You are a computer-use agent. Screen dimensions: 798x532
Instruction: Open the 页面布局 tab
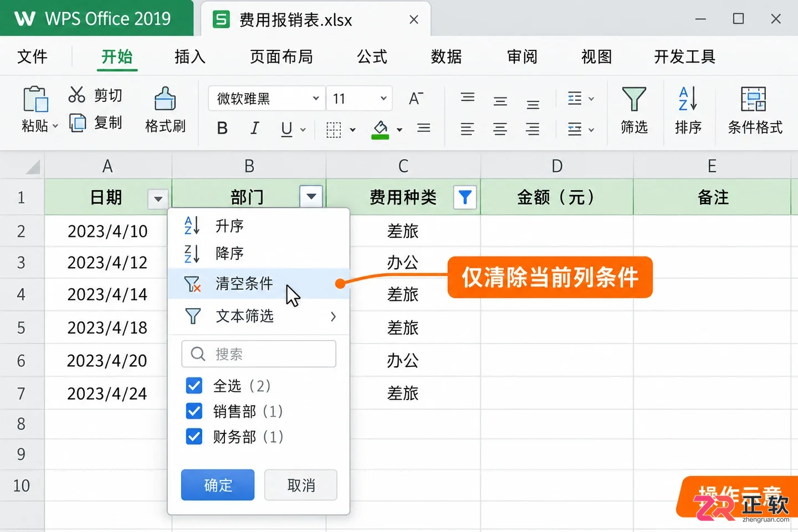coord(281,57)
